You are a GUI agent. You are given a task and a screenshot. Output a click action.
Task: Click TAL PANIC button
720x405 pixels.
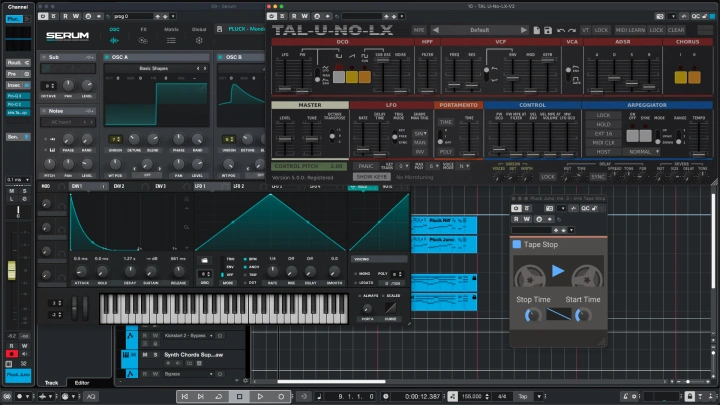coord(366,166)
